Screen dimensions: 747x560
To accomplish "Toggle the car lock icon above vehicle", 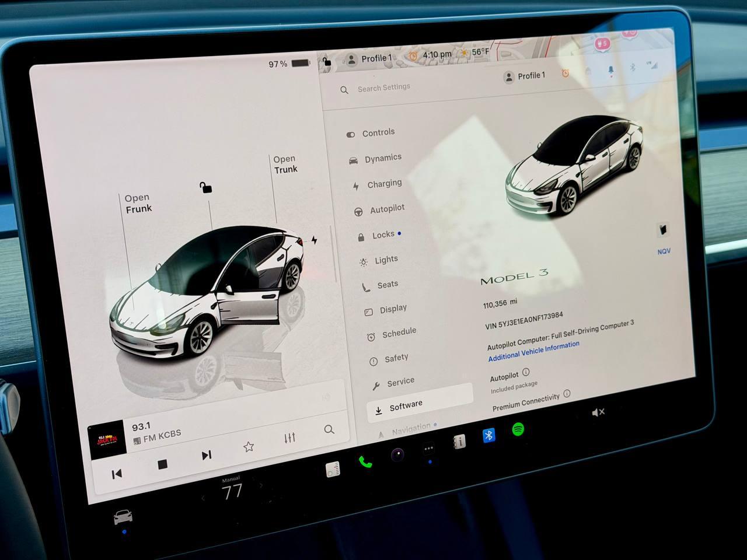I will pyautogui.click(x=205, y=187).
